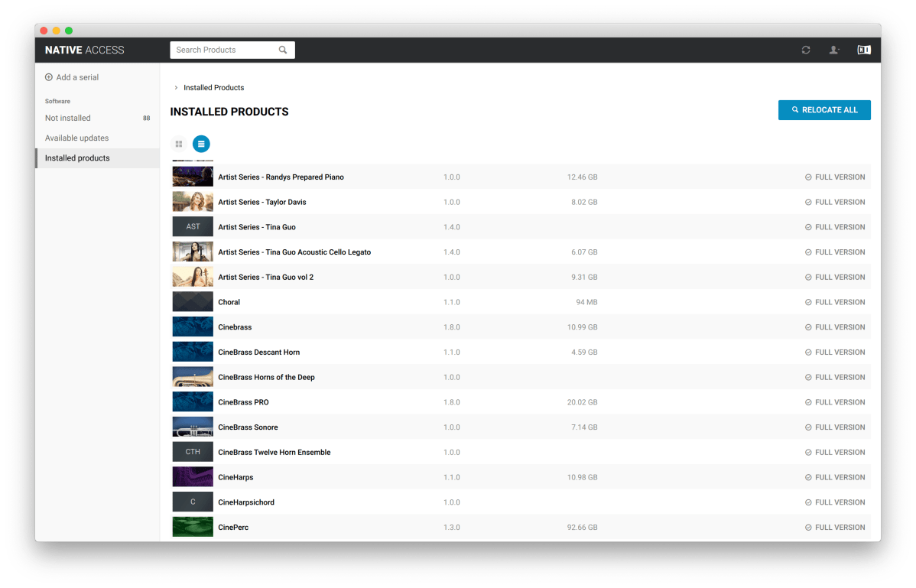The image size is (916, 588).
Task: Open the Not installed section
Action: (x=97, y=118)
